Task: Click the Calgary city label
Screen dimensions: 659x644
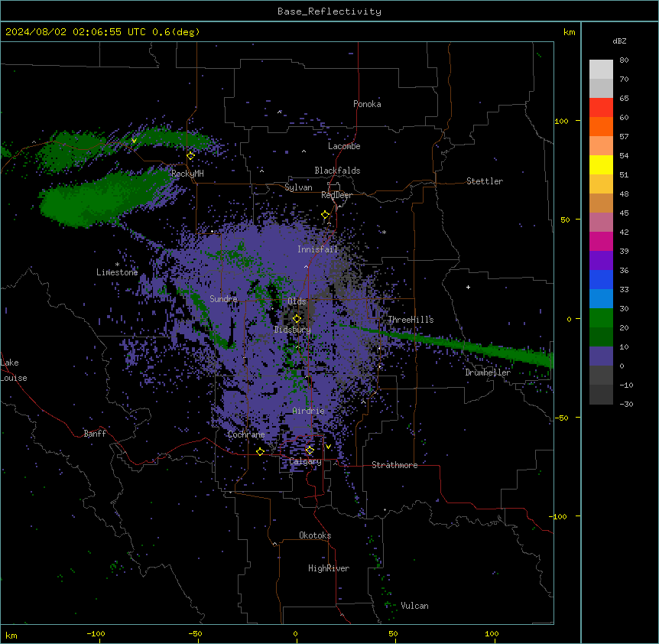Action: pos(305,461)
